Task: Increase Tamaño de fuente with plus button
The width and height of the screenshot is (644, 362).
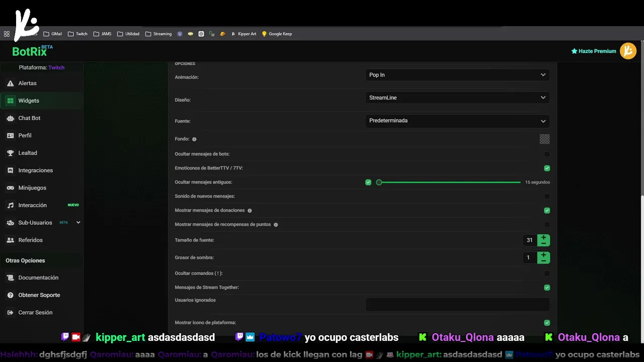Action: (x=543, y=237)
